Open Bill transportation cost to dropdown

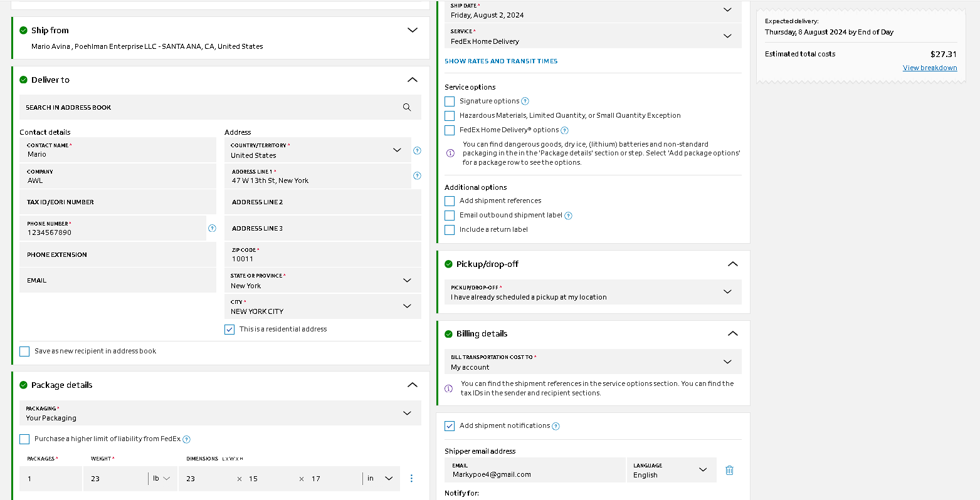(593, 362)
